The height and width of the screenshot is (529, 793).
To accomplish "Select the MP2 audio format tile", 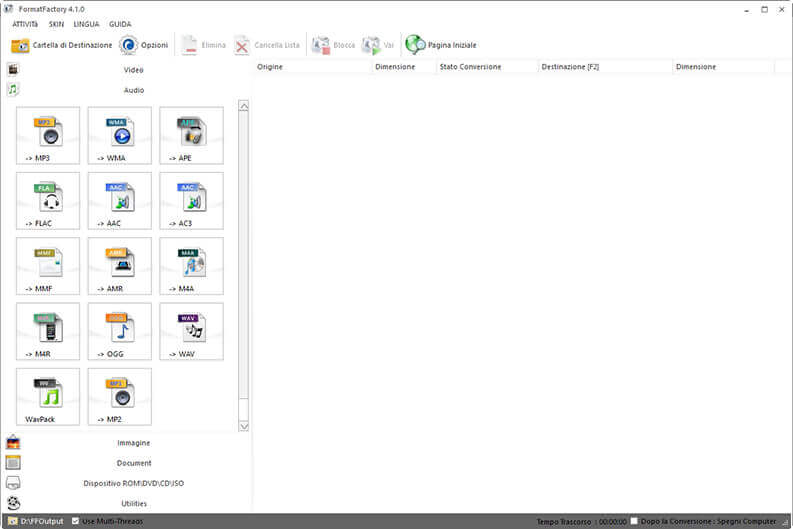I will 120,396.
